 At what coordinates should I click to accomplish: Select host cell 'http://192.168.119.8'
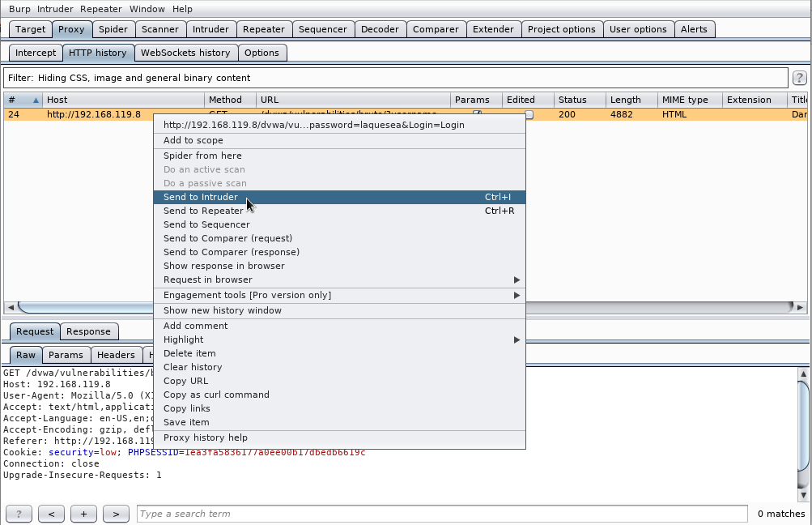[94, 114]
